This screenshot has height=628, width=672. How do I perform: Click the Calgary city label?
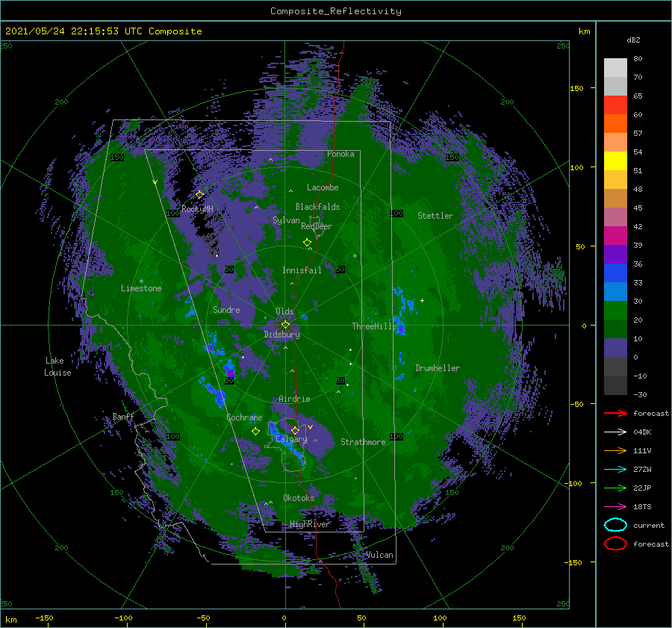291,439
